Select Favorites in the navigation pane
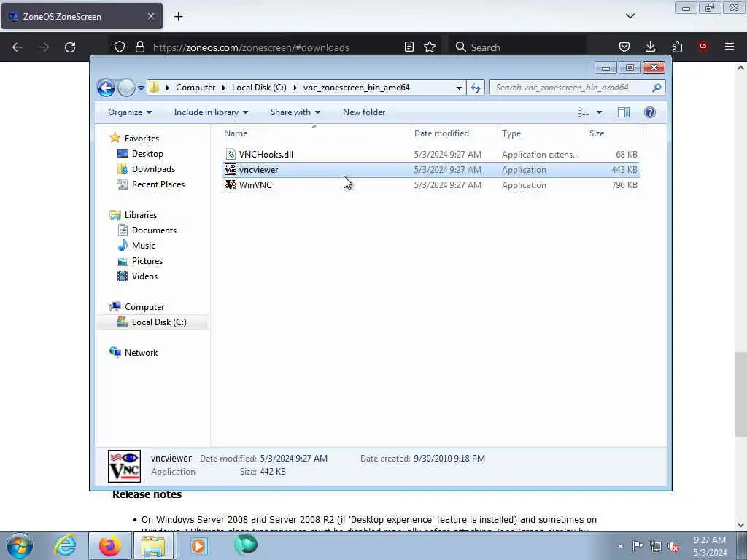This screenshot has width=747, height=560. (142, 139)
